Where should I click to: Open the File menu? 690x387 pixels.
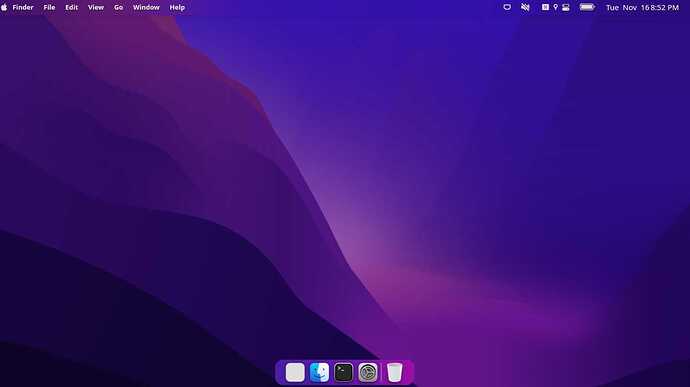click(49, 7)
